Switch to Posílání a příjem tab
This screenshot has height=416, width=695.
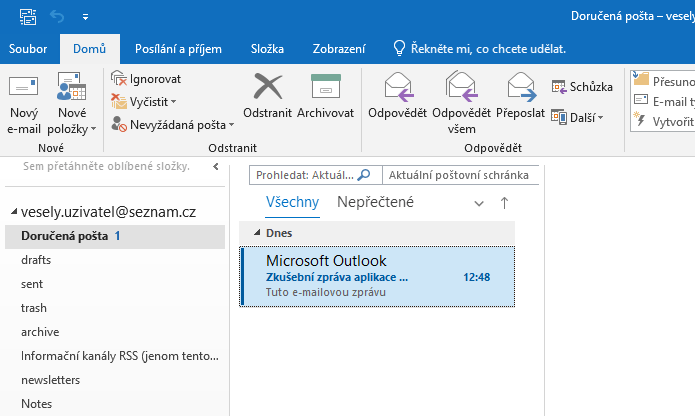(x=178, y=49)
